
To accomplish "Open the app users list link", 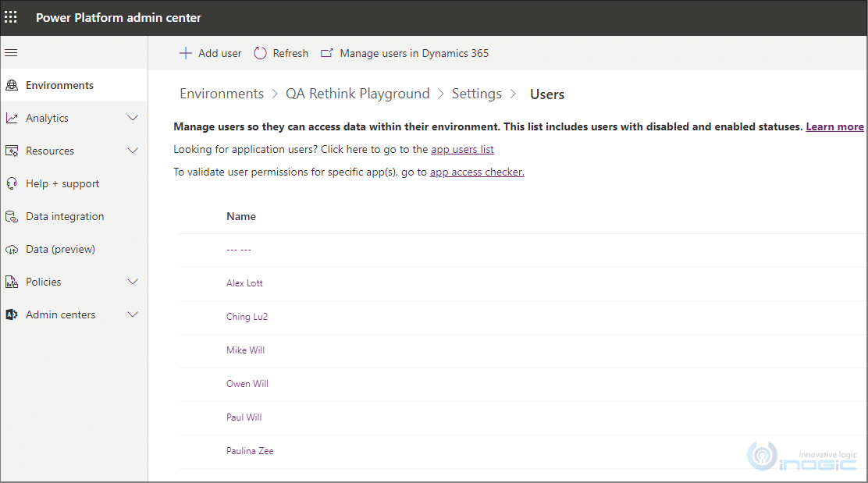I will click(x=462, y=149).
